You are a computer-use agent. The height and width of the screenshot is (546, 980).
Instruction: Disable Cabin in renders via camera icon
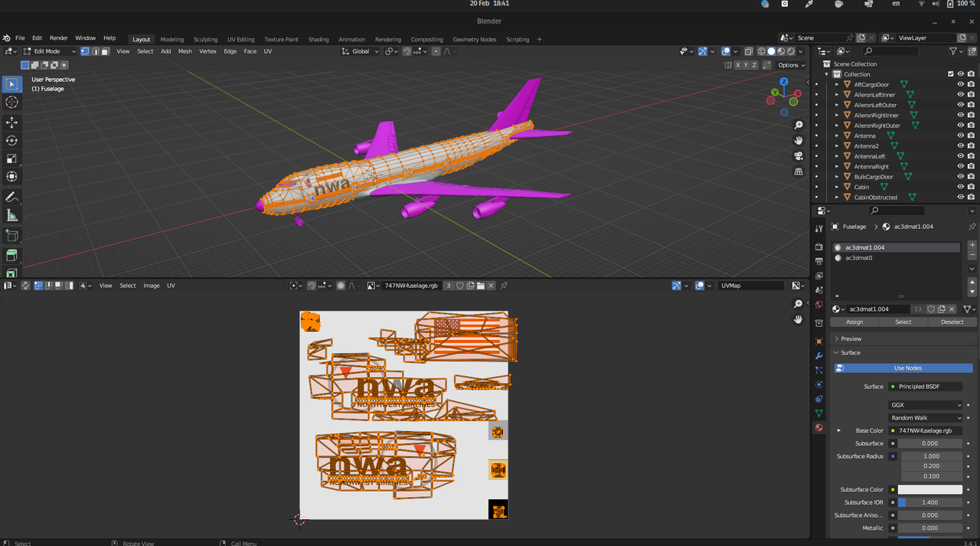(971, 187)
